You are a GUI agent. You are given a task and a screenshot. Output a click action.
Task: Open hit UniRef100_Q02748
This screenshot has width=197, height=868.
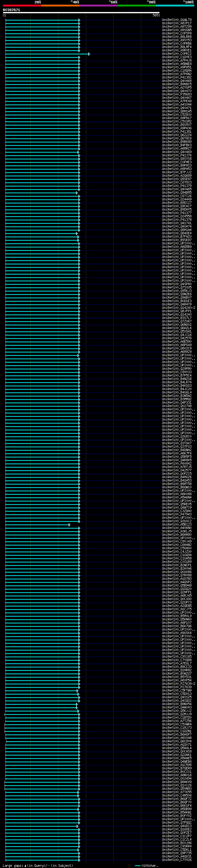click(177, 406)
